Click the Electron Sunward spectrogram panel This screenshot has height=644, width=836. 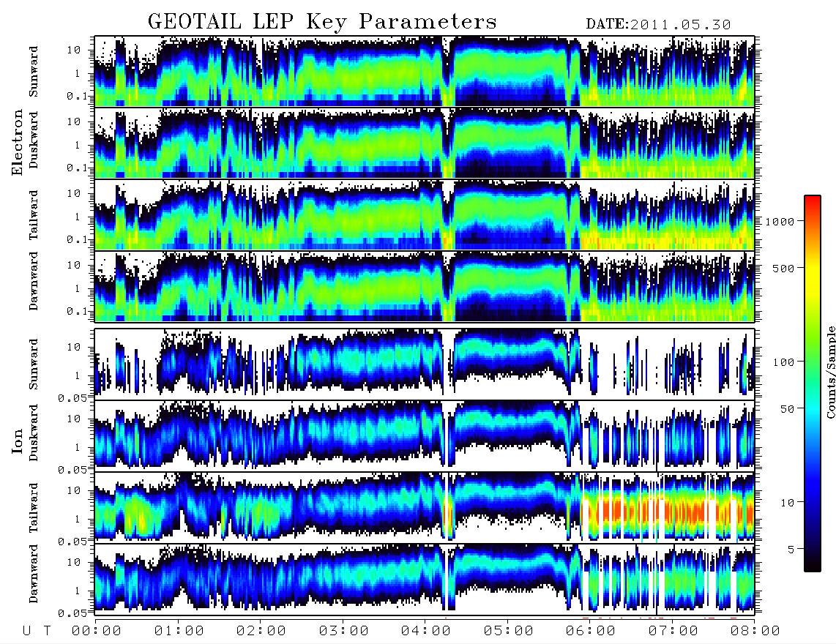(x=425, y=71)
